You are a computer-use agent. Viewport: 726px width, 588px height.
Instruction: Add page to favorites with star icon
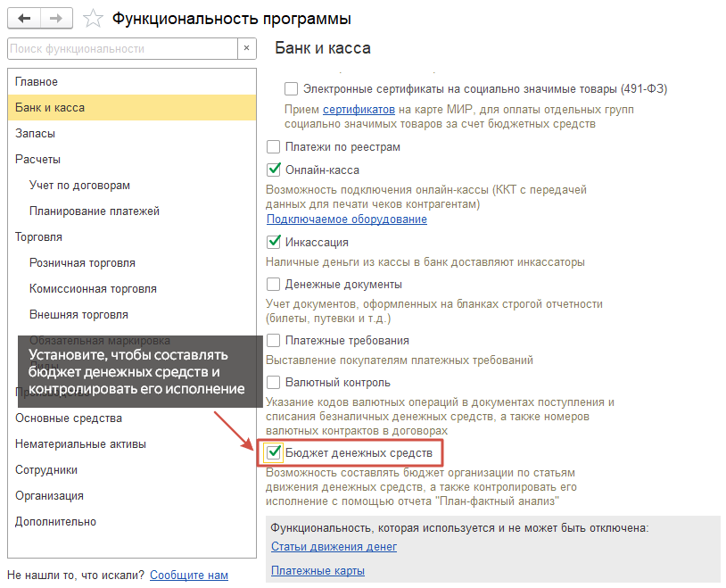[x=93, y=19]
